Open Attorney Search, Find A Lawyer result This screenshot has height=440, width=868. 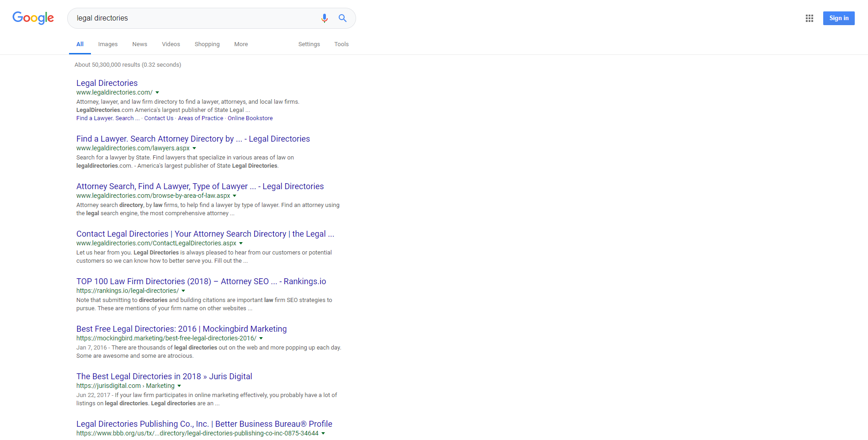tap(200, 186)
